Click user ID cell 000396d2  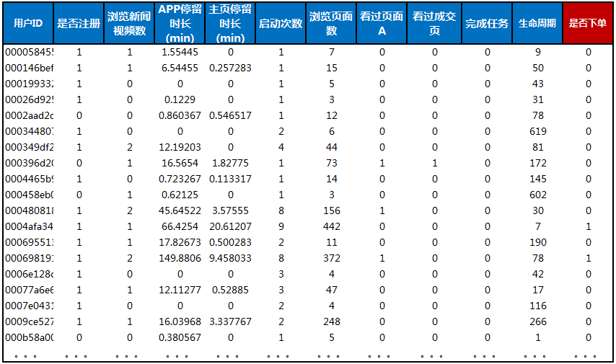29,163
